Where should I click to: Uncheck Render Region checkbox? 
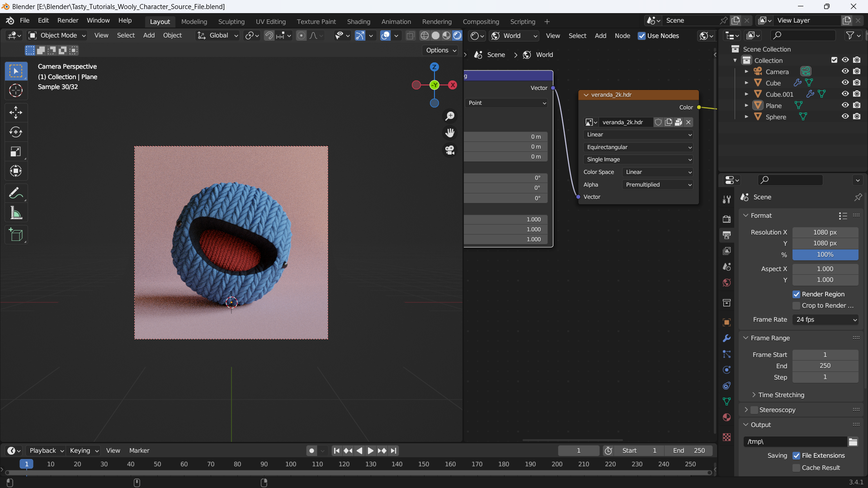797,294
